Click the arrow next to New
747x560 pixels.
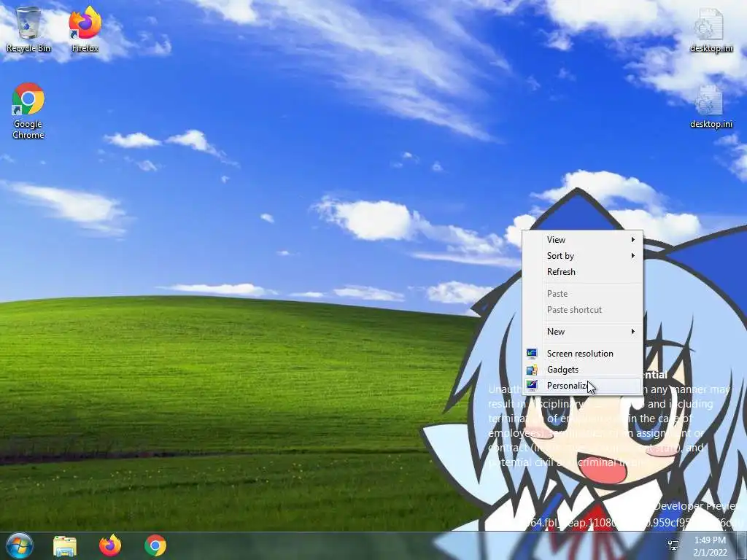point(632,332)
